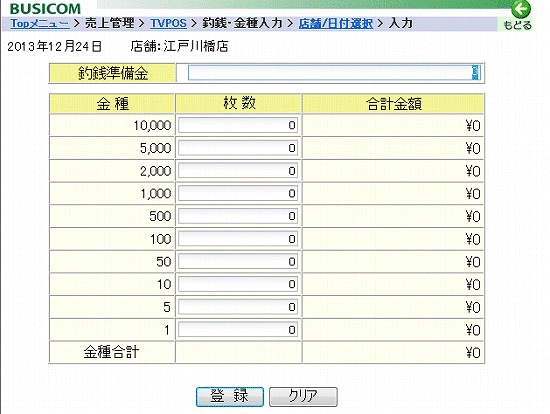Click the 登録 register button
550x414 pixels.
[x=230, y=397]
